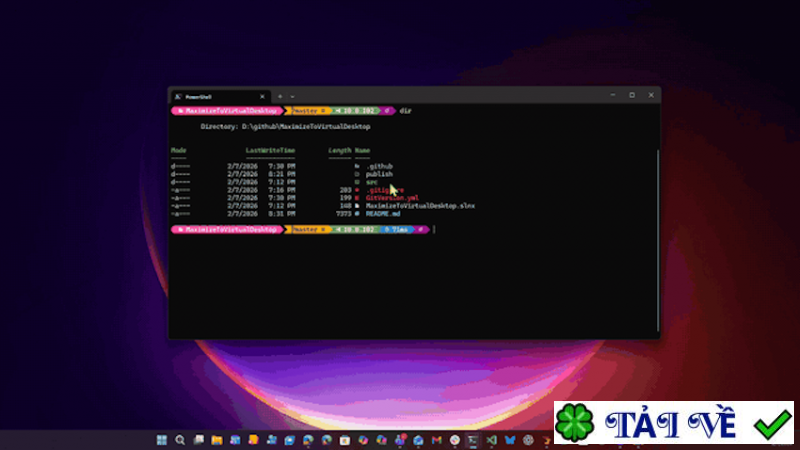This screenshot has height=450, width=800.
Task: Open Microsoft Store from the taskbar
Action: (345, 440)
